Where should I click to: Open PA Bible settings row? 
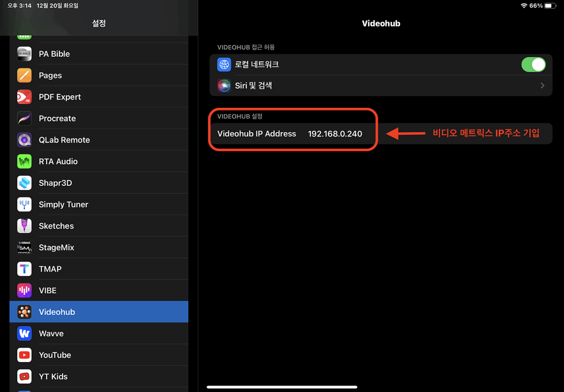pos(99,54)
